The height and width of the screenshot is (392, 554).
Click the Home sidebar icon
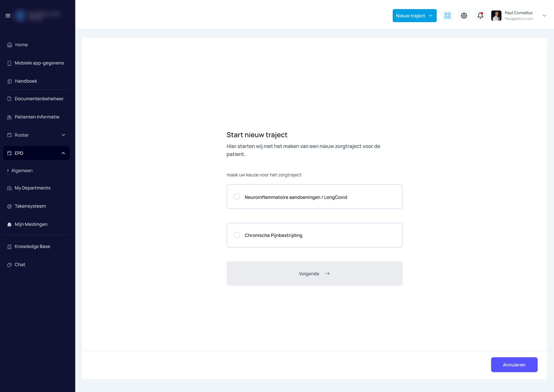point(10,45)
